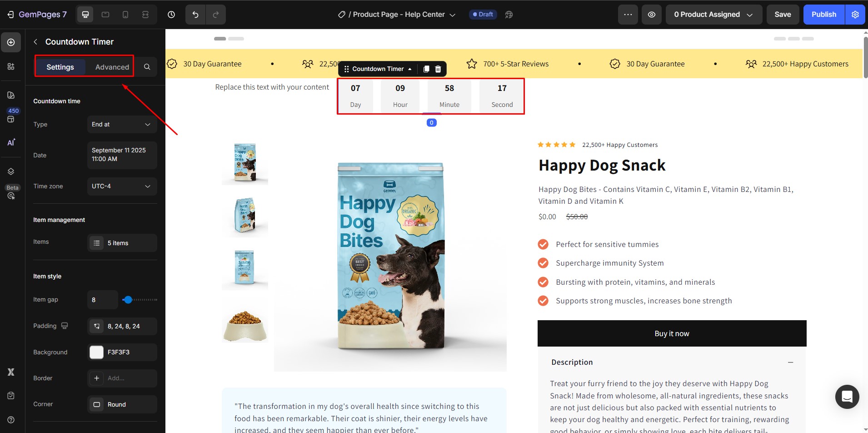Open the Background F3F3F3 color swatch
Screen dimensions: 868x433
click(97, 352)
